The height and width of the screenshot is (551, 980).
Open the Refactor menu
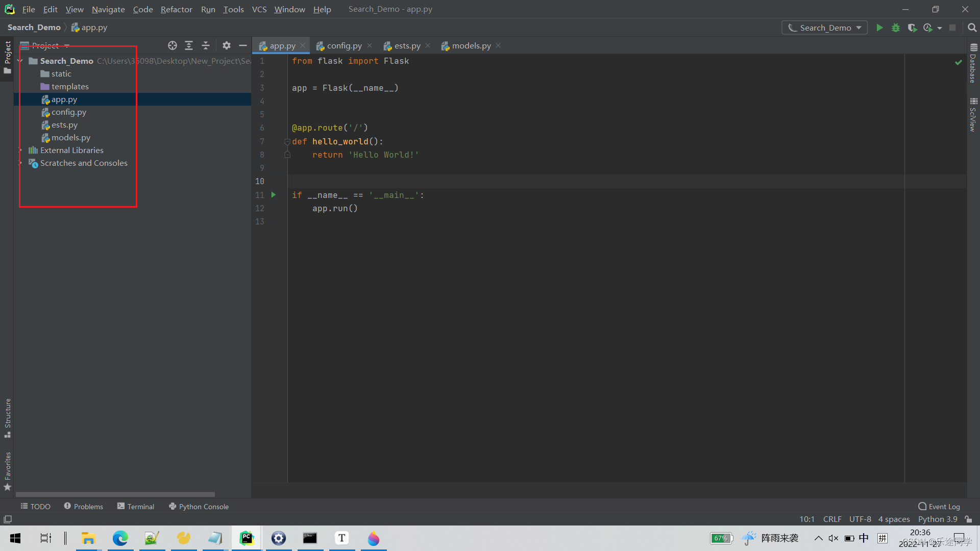coord(176,9)
